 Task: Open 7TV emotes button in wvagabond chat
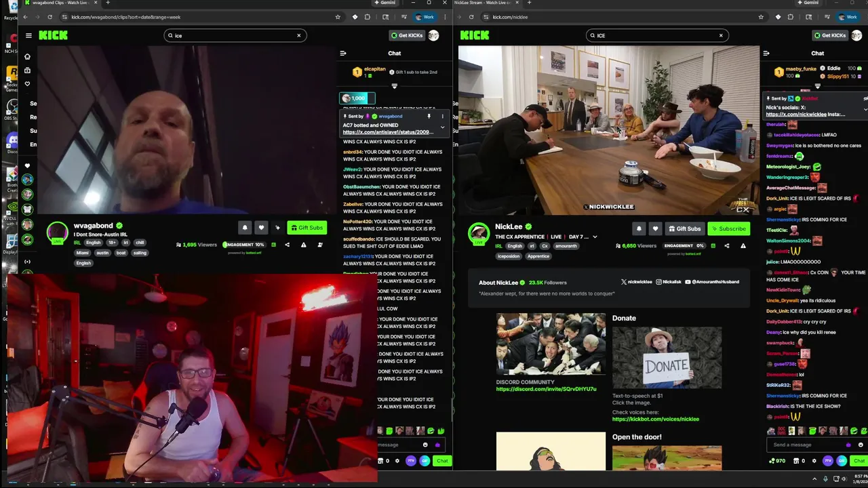coord(411,461)
